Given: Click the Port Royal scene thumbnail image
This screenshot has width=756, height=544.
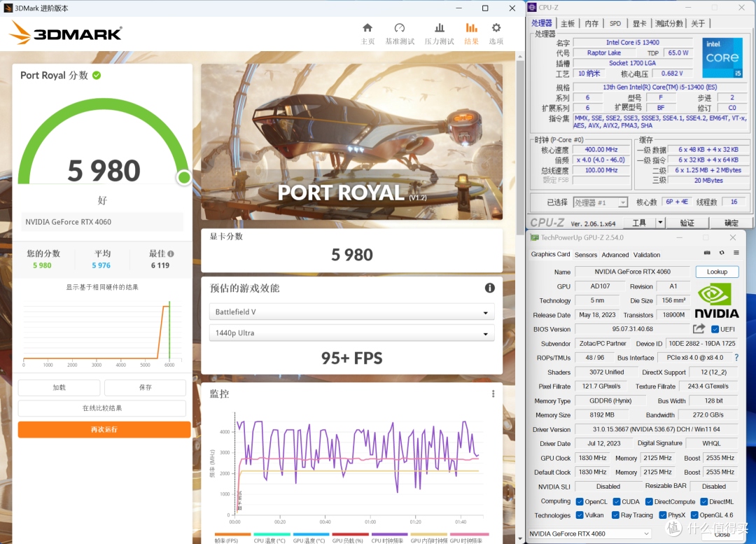Looking at the screenshot, I should (351, 142).
